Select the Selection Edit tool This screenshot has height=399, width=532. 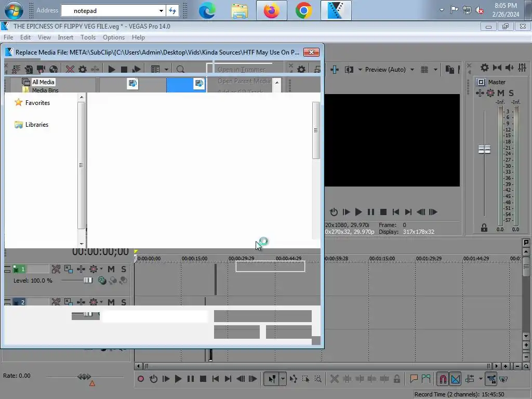pos(305,379)
